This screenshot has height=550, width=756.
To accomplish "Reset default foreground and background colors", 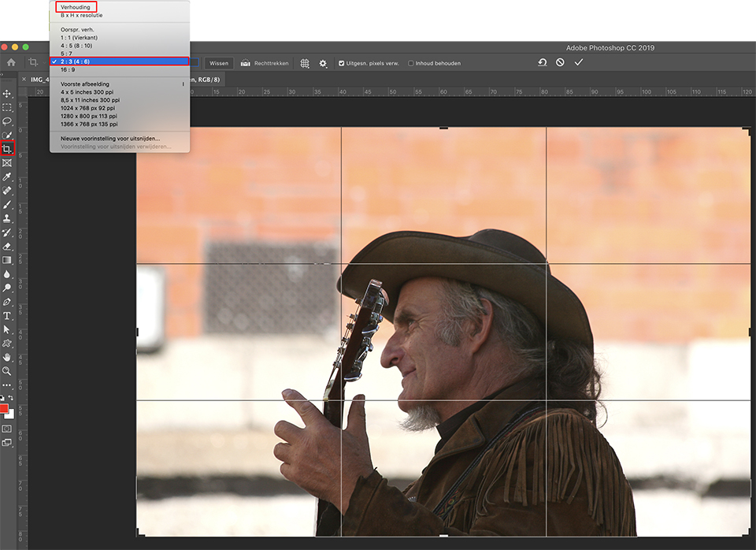I will (2, 398).
